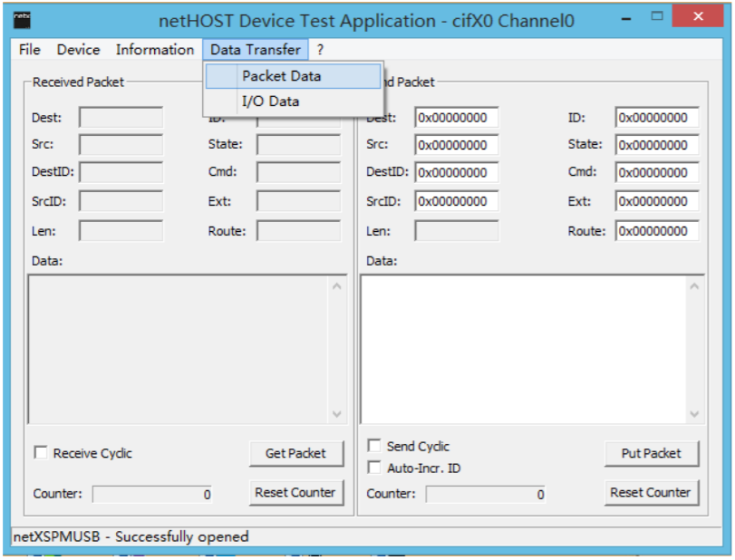Click status text 'netXSPMUSB - Successfully opened'
Screen dimensions: 735x560
[131, 536]
